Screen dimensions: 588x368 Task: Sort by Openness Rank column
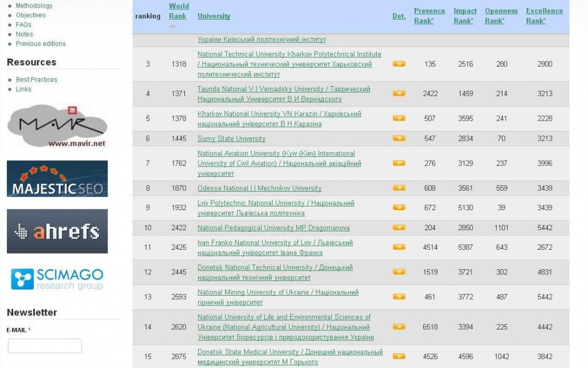[x=501, y=16]
